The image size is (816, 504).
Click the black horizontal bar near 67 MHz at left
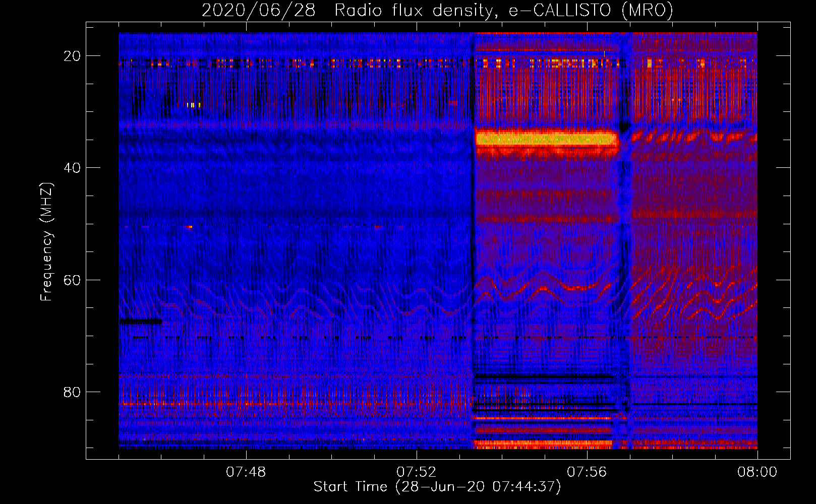(141, 321)
